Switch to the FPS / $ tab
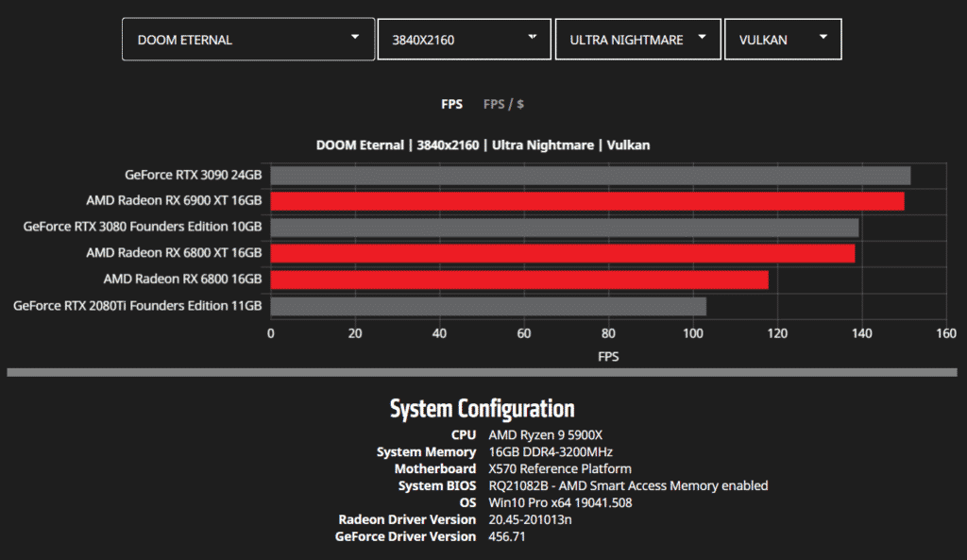 [x=503, y=104]
